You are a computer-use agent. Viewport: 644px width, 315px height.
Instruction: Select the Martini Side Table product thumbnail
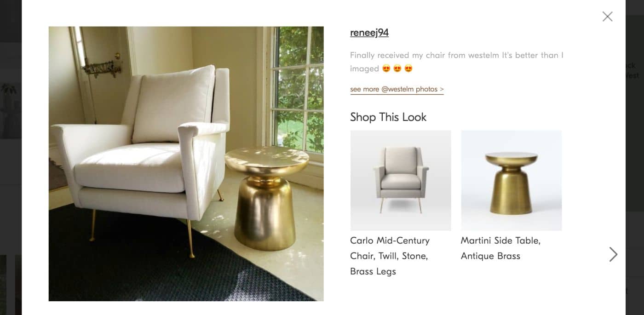click(x=511, y=180)
